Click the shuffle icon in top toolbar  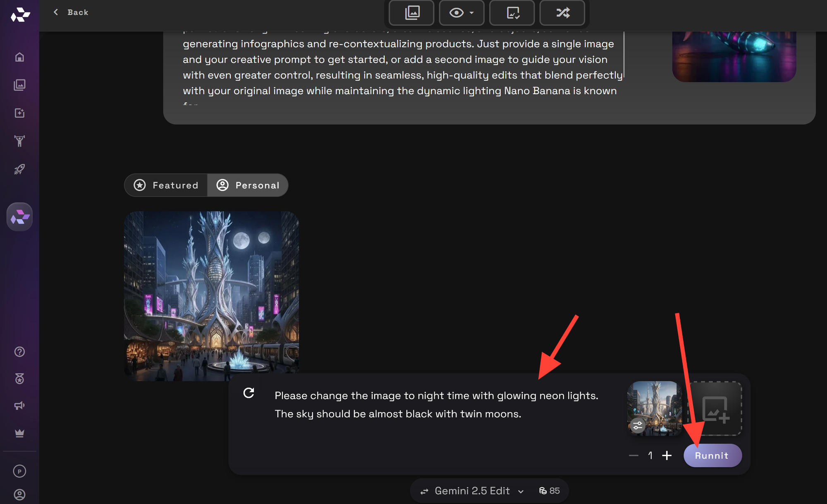tap(562, 13)
